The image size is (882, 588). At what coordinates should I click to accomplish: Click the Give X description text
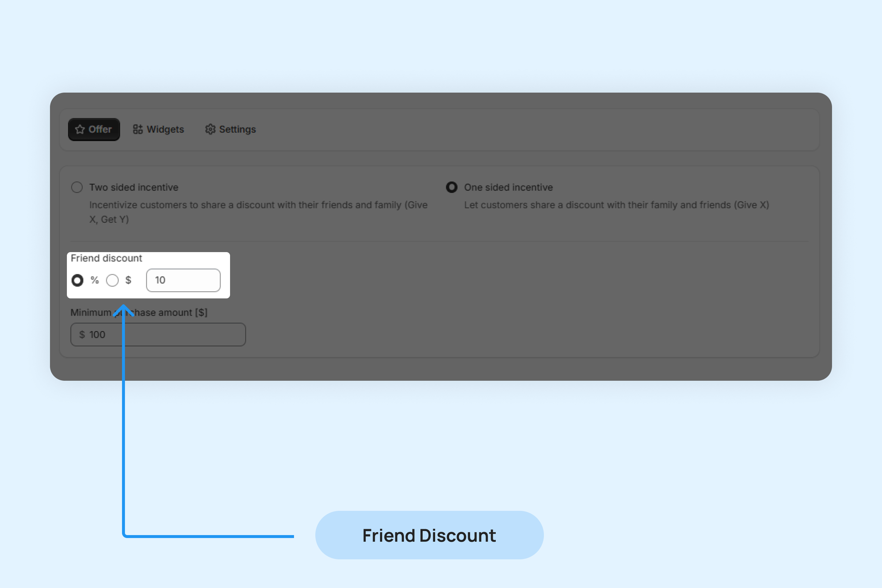pyautogui.click(x=616, y=205)
